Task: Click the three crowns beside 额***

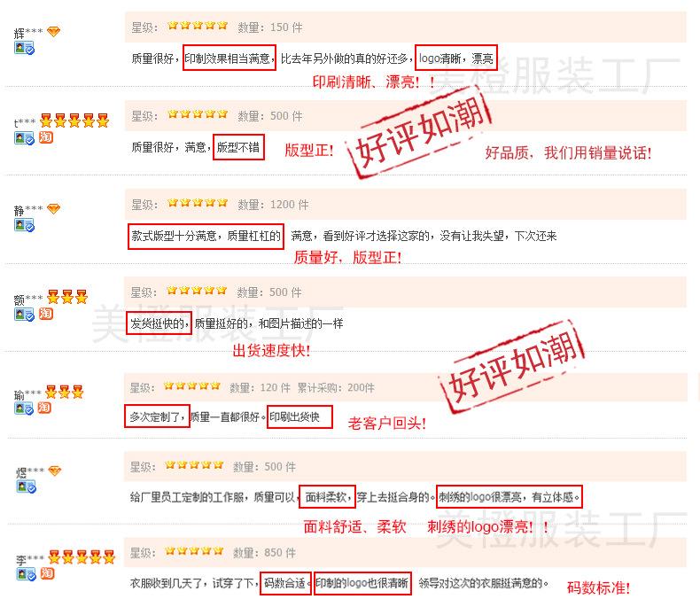Action: [67, 296]
